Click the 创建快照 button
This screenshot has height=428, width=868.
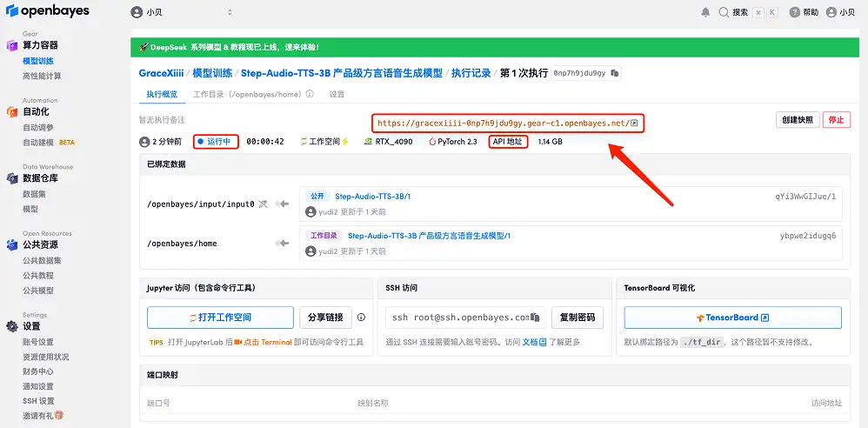pos(798,120)
